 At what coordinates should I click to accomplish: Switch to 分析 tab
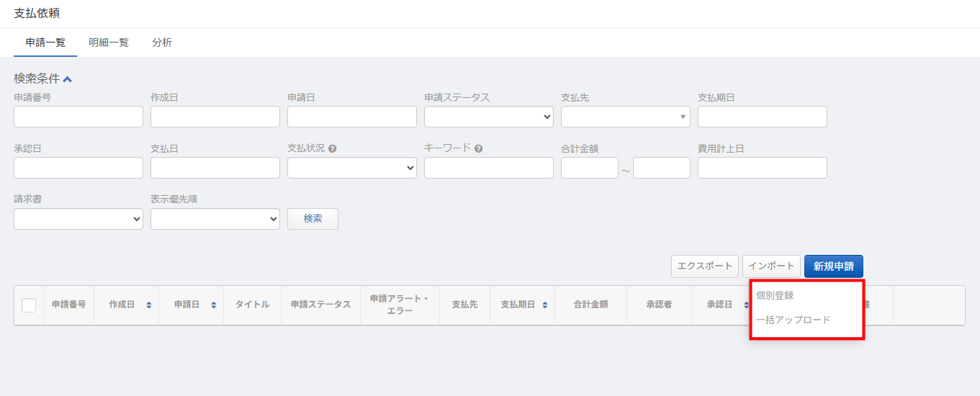pos(162,42)
